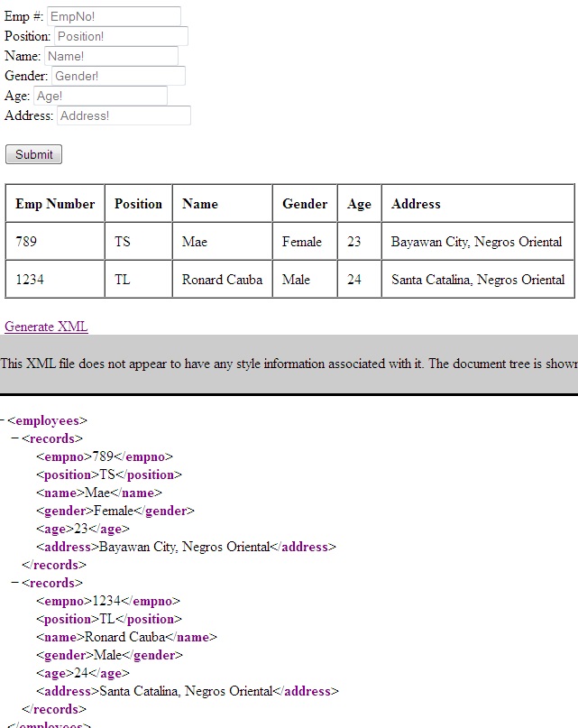The image size is (578, 728).
Task: Click the XML address line Santa Catalina
Action: (x=188, y=691)
